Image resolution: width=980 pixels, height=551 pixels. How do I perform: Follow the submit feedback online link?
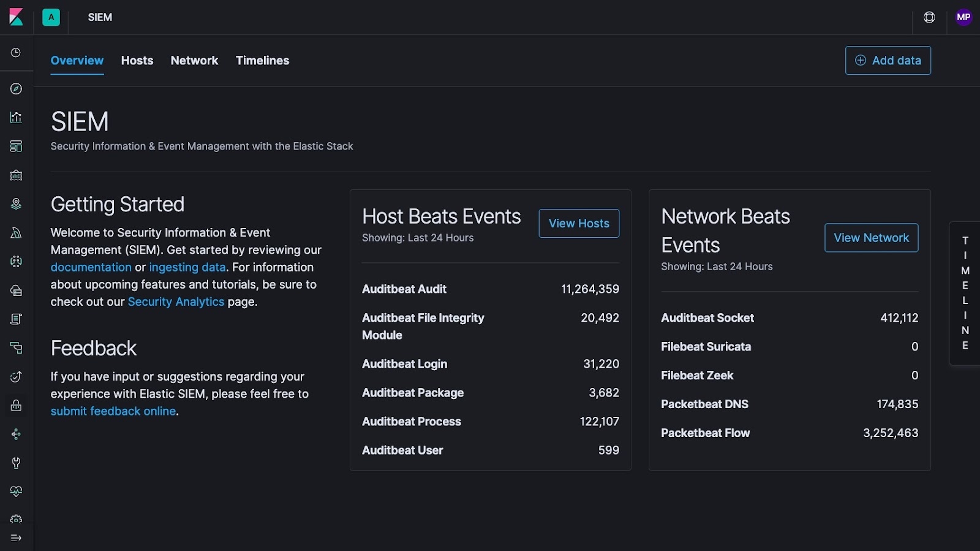(x=113, y=411)
